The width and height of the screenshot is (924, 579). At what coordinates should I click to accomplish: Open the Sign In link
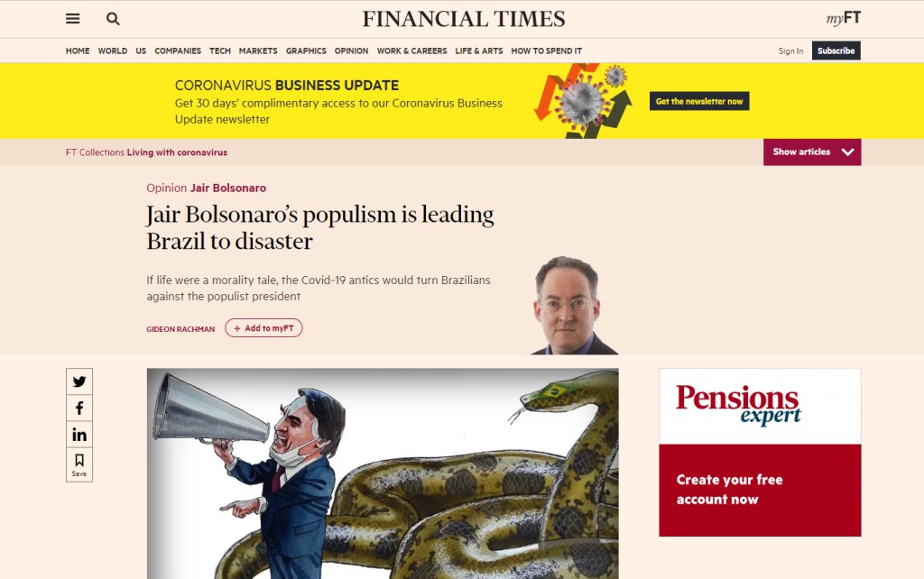pos(790,51)
